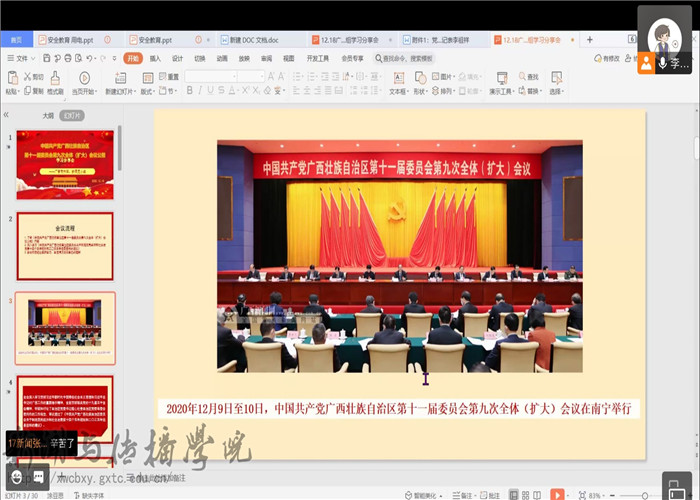This screenshot has width=700, height=500.
Task: Click the Select (选择) tool icon
Action: tap(557, 78)
